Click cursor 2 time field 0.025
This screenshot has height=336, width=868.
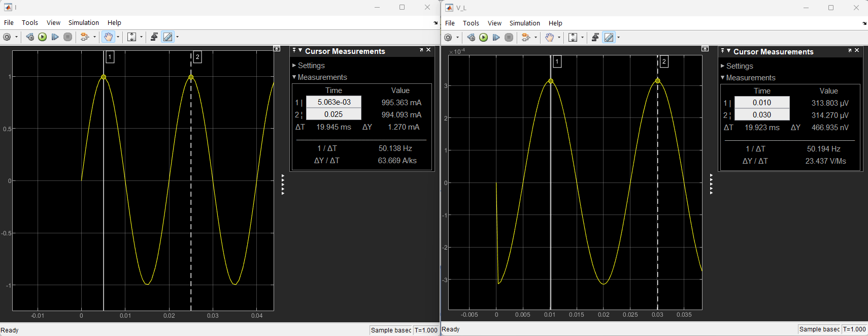click(x=333, y=114)
